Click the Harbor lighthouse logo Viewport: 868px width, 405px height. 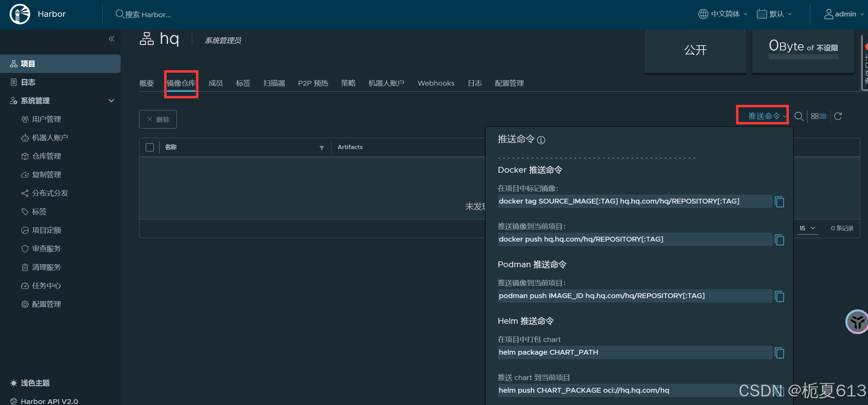pos(20,14)
